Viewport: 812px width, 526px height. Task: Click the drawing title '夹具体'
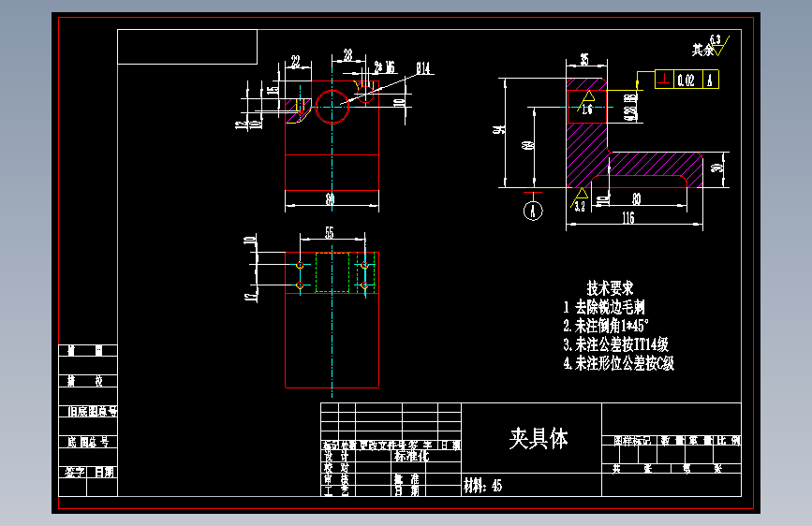click(539, 439)
